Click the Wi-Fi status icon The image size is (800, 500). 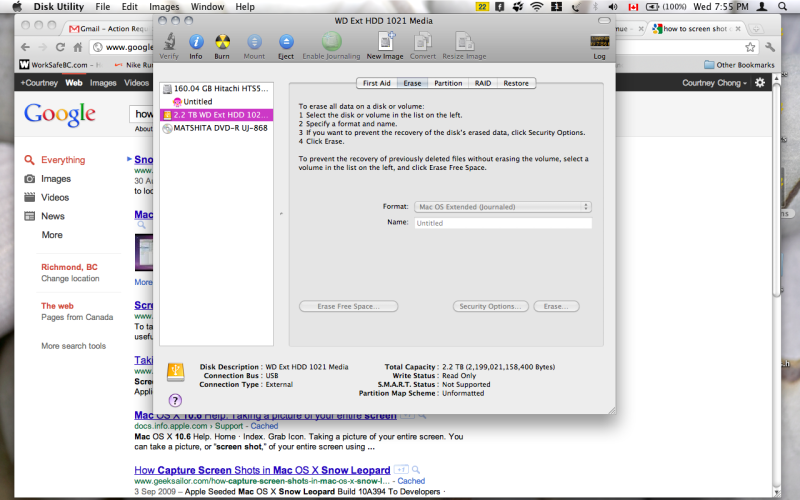[x=536, y=7]
